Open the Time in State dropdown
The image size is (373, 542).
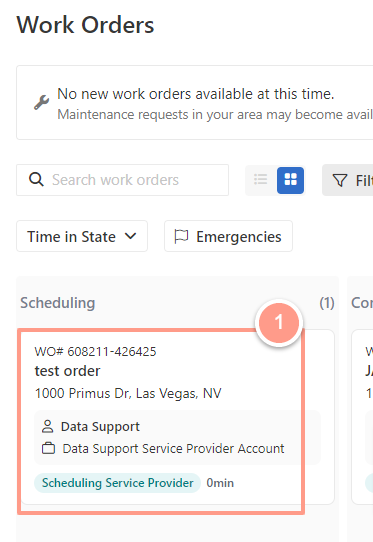pyautogui.click(x=82, y=236)
